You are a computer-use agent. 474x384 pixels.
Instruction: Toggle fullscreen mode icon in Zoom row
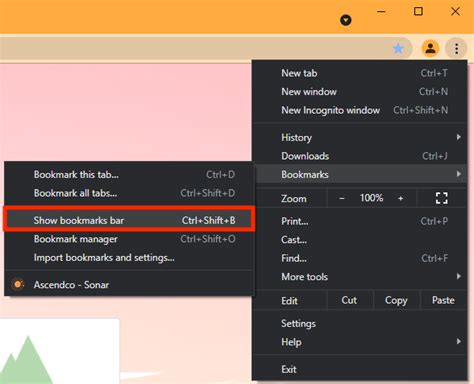tap(442, 198)
